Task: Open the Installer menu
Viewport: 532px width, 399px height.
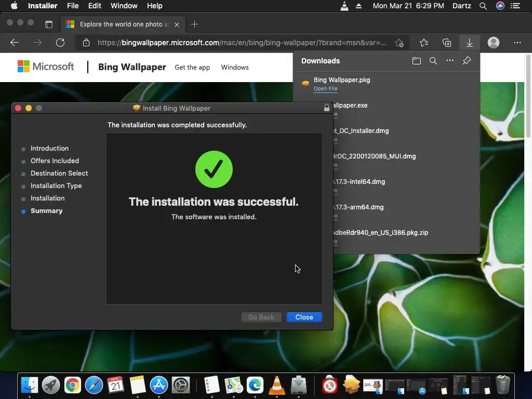Action: pyautogui.click(x=43, y=6)
